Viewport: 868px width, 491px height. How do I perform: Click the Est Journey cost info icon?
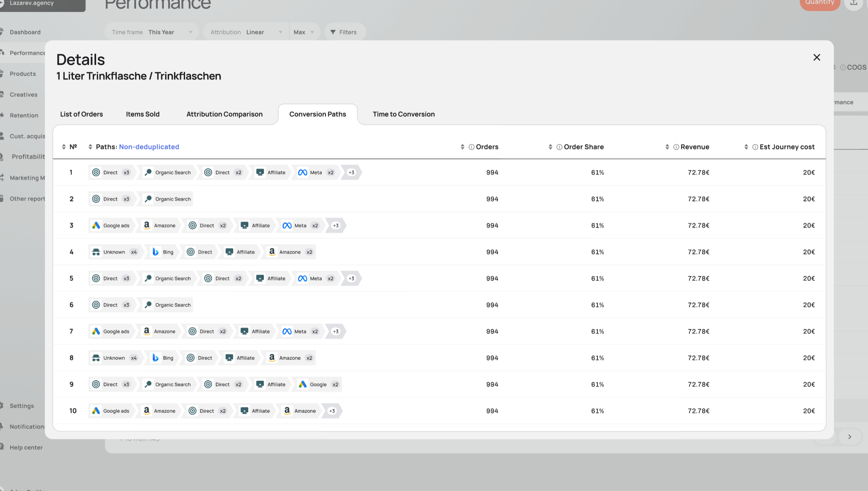tap(755, 147)
